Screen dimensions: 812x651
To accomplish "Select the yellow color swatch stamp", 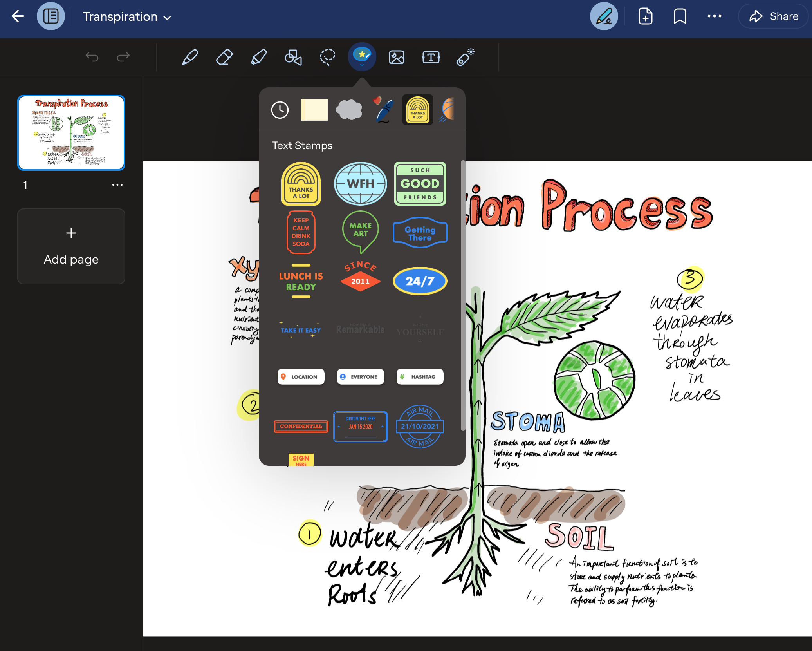I will [313, 109].
